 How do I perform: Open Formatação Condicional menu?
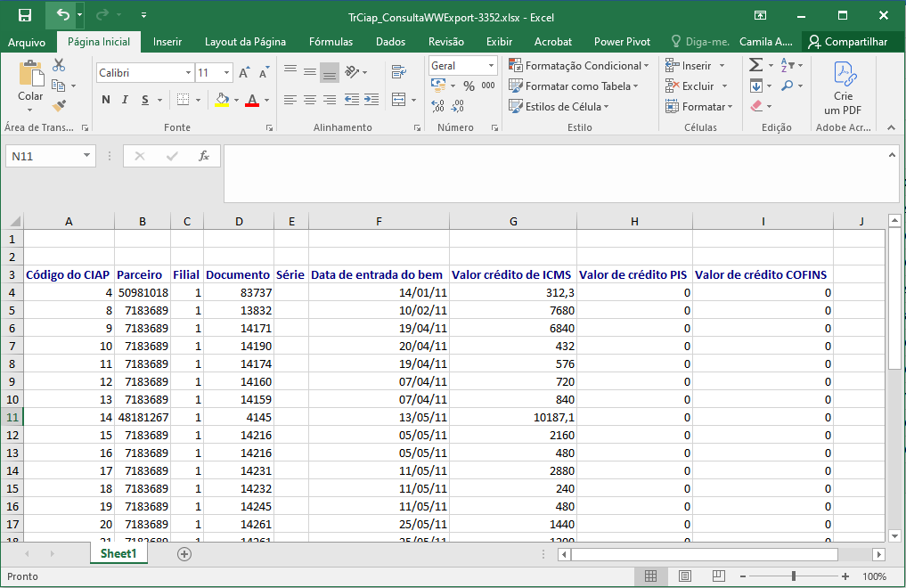tap(578, 66)
